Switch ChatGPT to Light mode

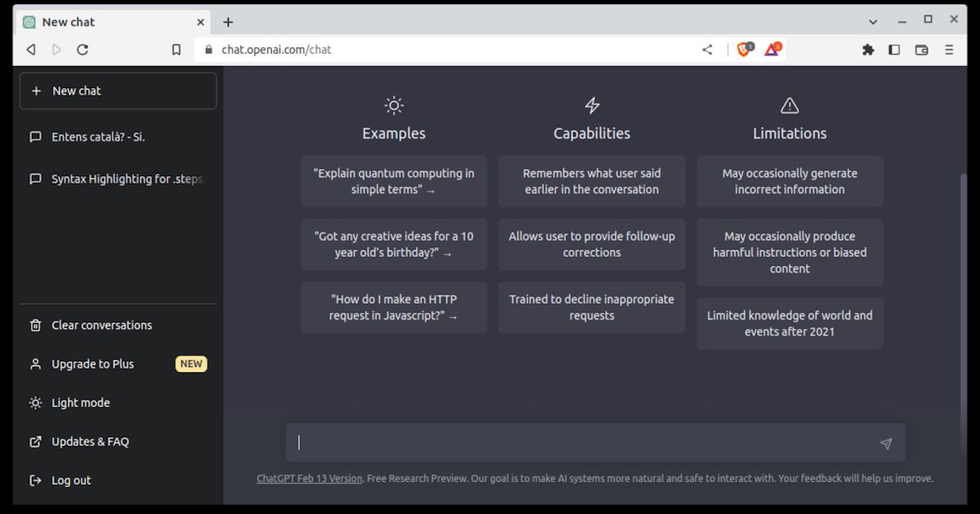[x=81, y=402]
